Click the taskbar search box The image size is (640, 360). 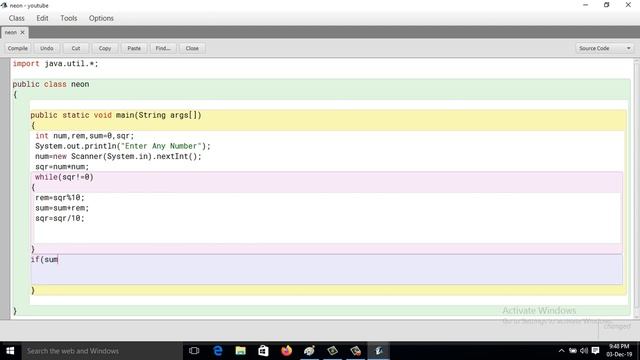click(102, 351)
